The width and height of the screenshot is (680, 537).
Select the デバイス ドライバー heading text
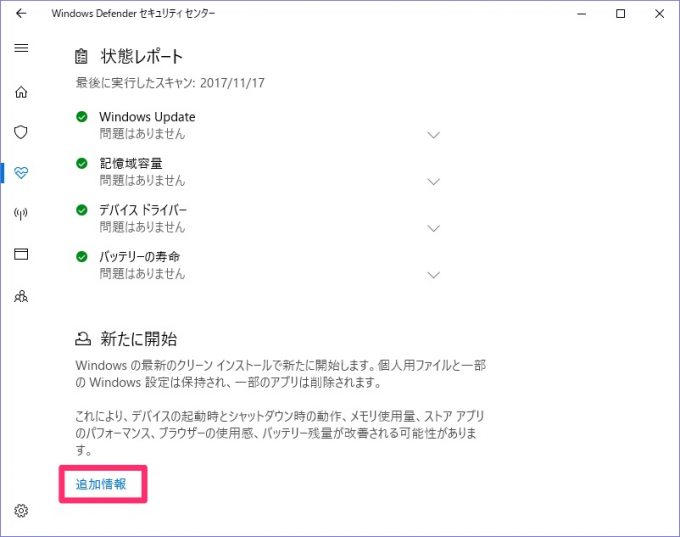(x=143, y=210)
